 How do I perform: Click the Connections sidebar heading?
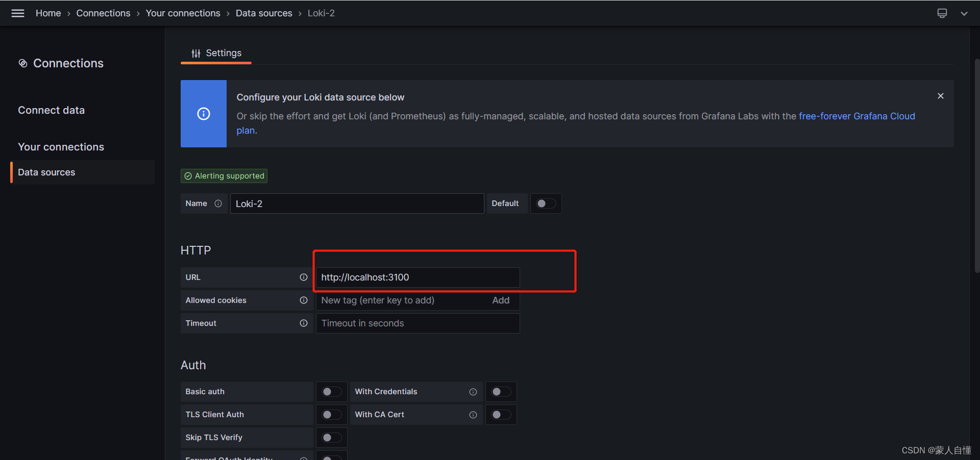(x=68, y=63)
